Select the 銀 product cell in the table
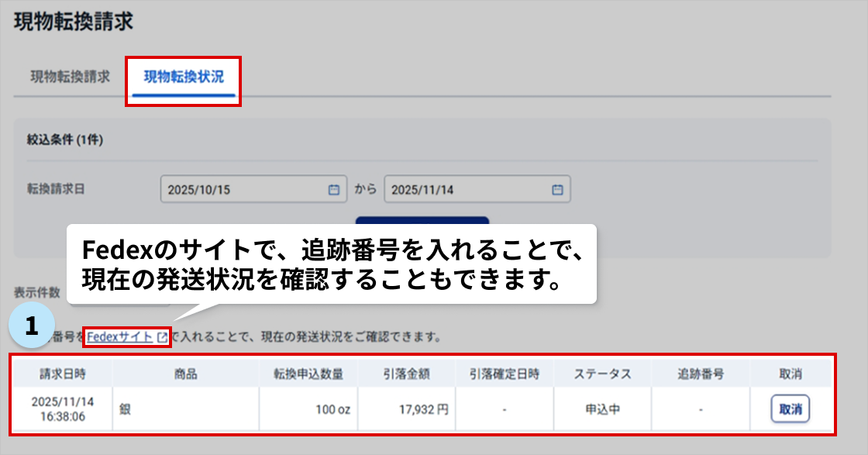 [x=126, y=409]
